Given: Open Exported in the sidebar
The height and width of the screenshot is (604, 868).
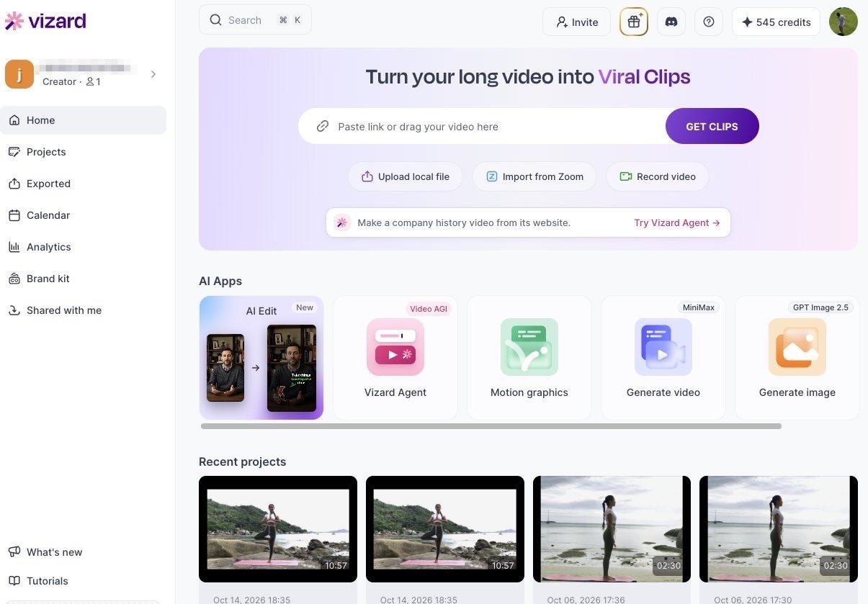Looking at the screenshot, I should pos(83,184).
